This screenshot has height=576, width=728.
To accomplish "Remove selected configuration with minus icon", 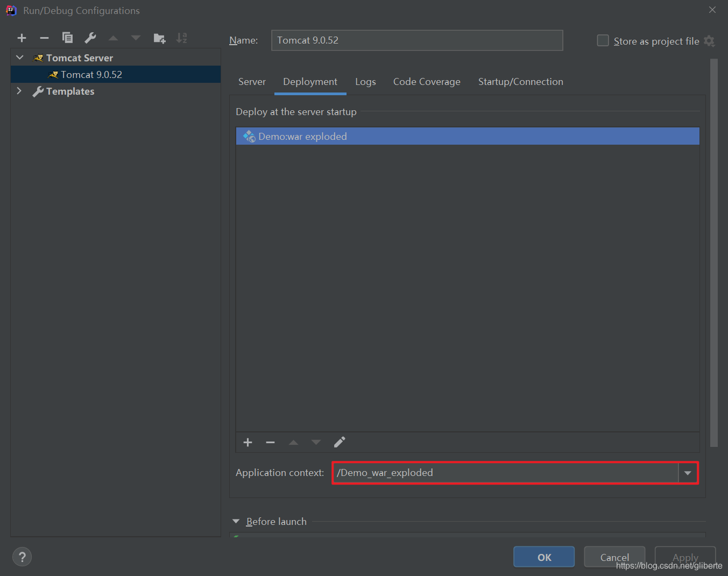I will [45, 38].
